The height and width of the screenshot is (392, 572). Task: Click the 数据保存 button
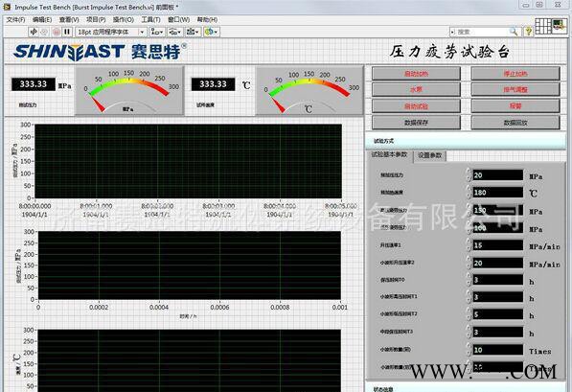tap(416, 123)
